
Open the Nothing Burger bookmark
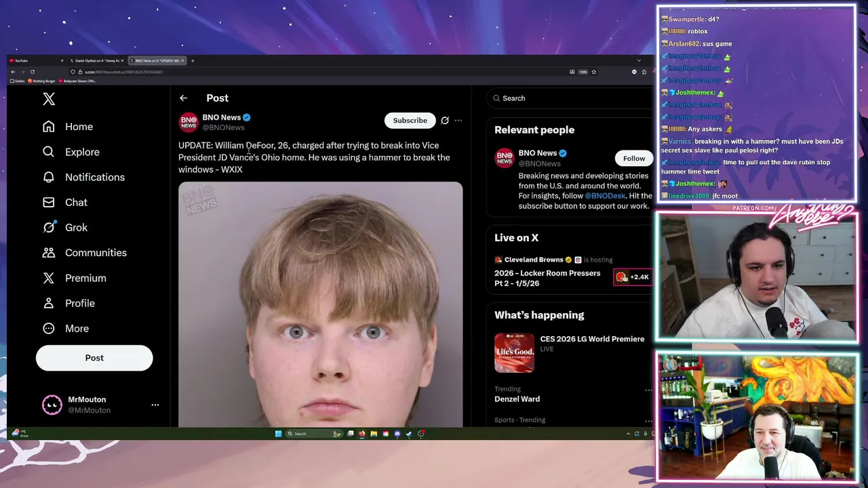pos(41,81)
